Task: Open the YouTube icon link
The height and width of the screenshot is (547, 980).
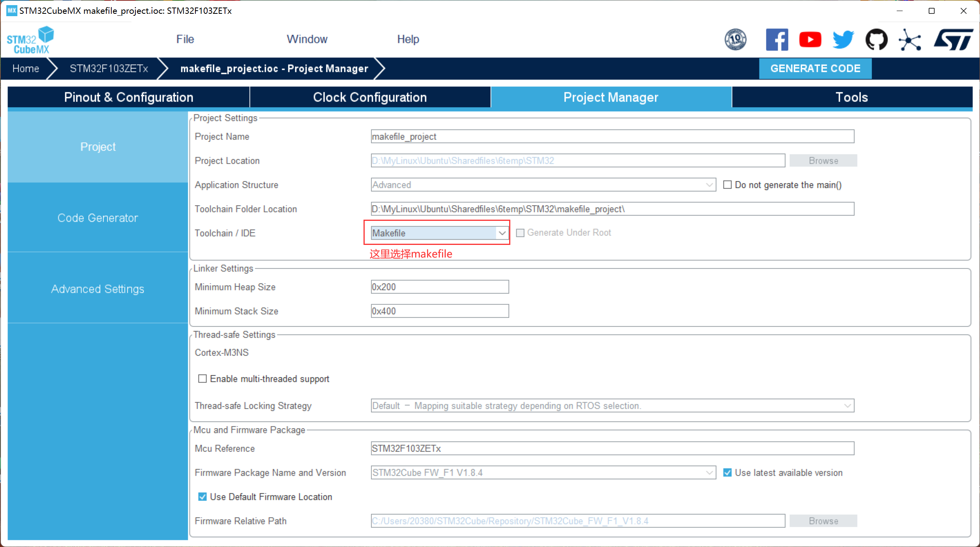Action: coord(810,39)
